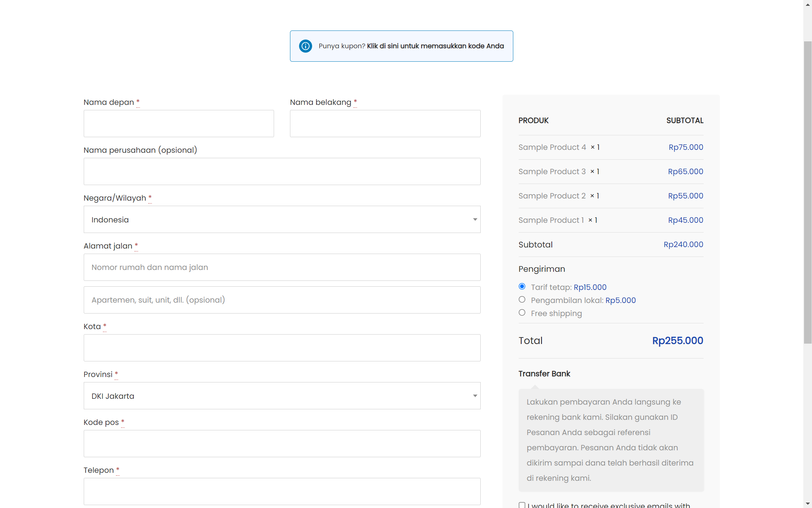Click scrollbar up arrow at top right
This screenshot has width=812, height=508.
click(807, 4)
